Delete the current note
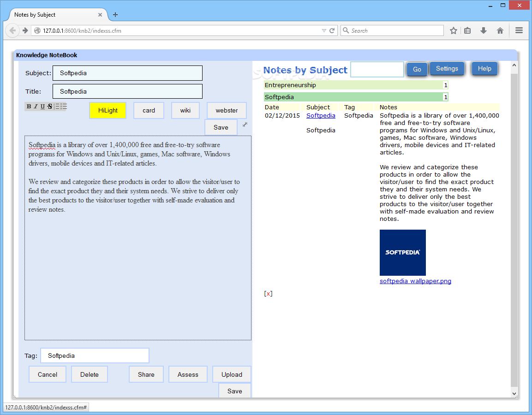The height and width of the screenshot is (415, 532). pyautogui.click(x=90, y=374)
